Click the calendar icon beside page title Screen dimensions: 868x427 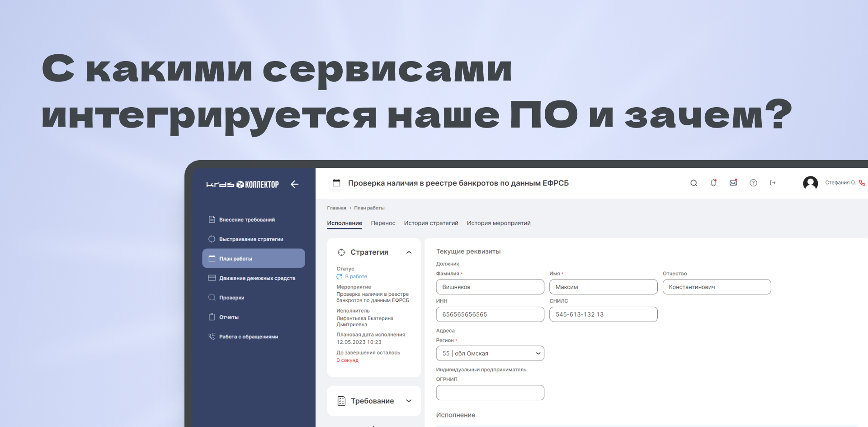pos(336,183)
